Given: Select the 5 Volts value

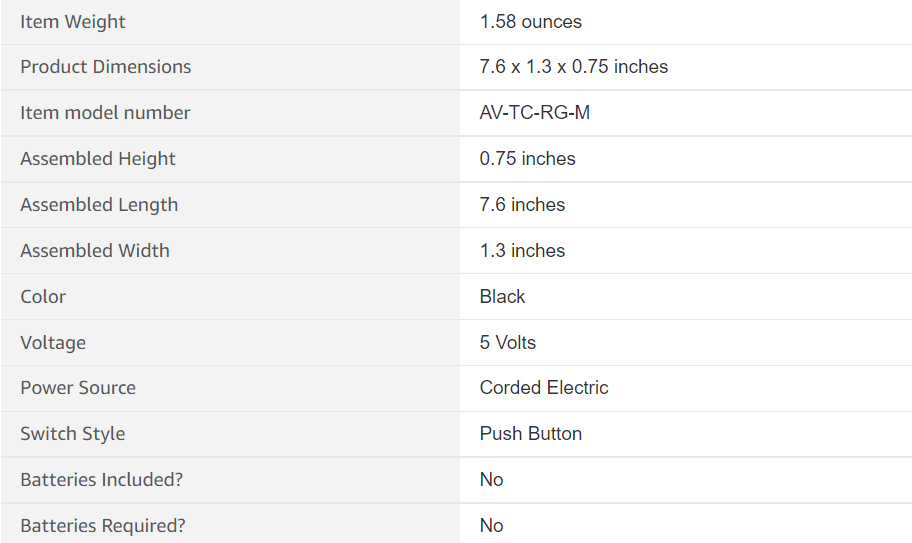Looking at the screenshot, I should [508, 342].
